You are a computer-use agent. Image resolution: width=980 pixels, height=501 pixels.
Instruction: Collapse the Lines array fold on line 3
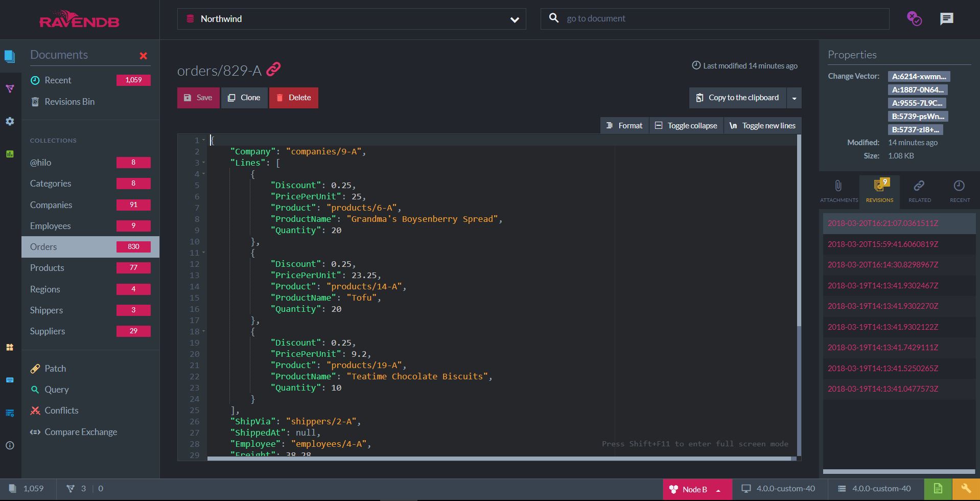point(203,163)
